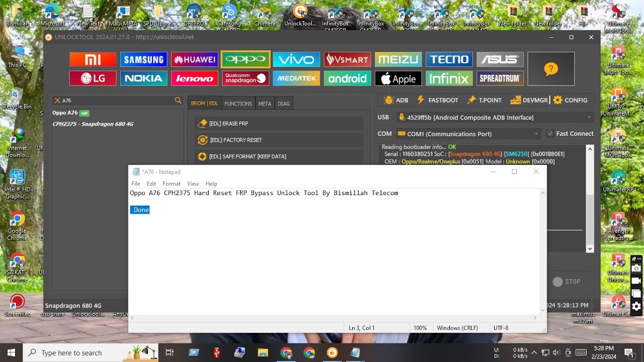The width and height of the screenshot is (644, 362).
Task: Click the [EDL] FACTORY RESET button
Action: [279, 140]
